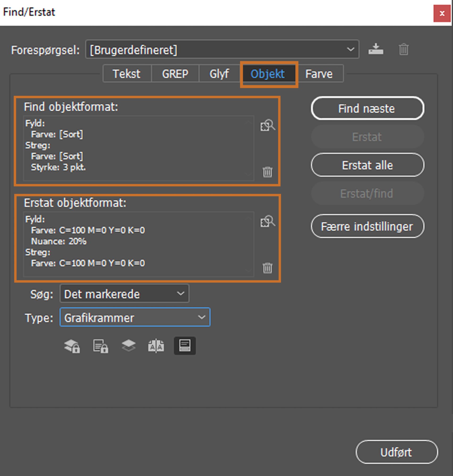Switch to the Farve tab
Screen dimensions: 453x476
point(319,74)
